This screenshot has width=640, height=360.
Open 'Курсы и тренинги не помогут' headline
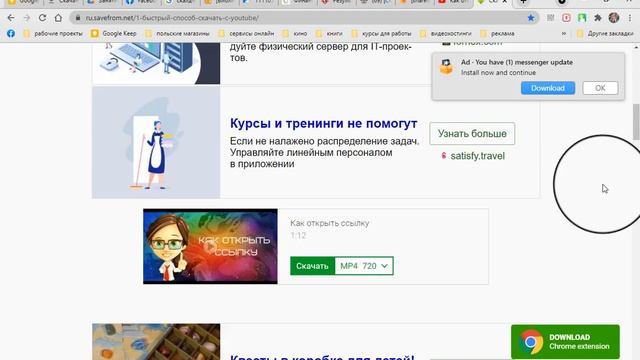[324, 123]
